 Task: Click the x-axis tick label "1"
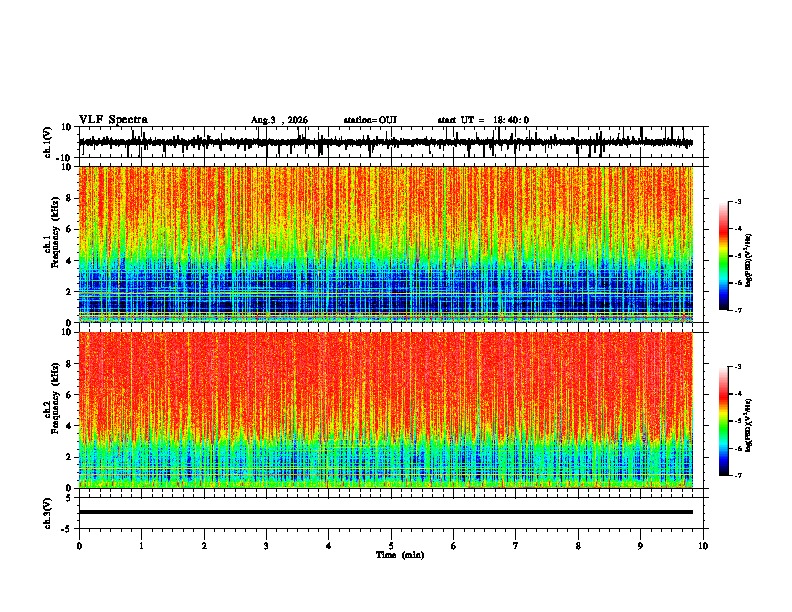click(x=141, y=546)
